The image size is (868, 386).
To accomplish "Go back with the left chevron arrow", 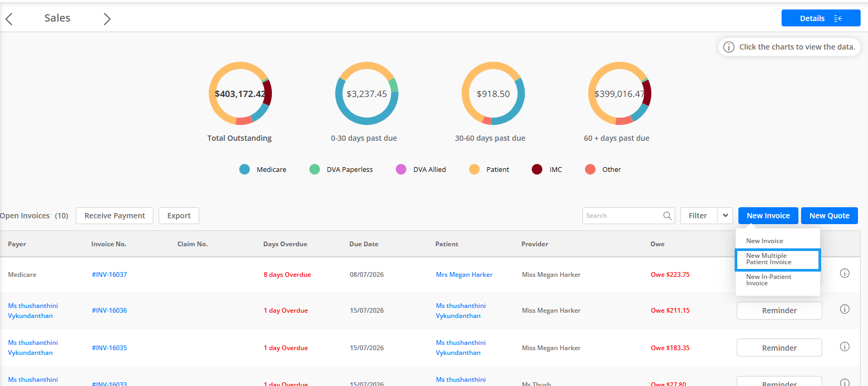I will point(9,19).
